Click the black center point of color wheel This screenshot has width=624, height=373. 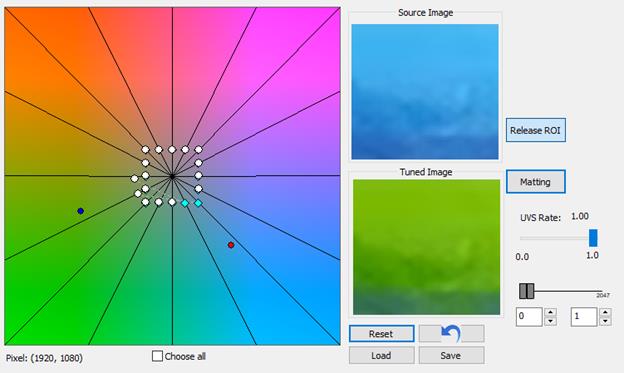point(172,176)
